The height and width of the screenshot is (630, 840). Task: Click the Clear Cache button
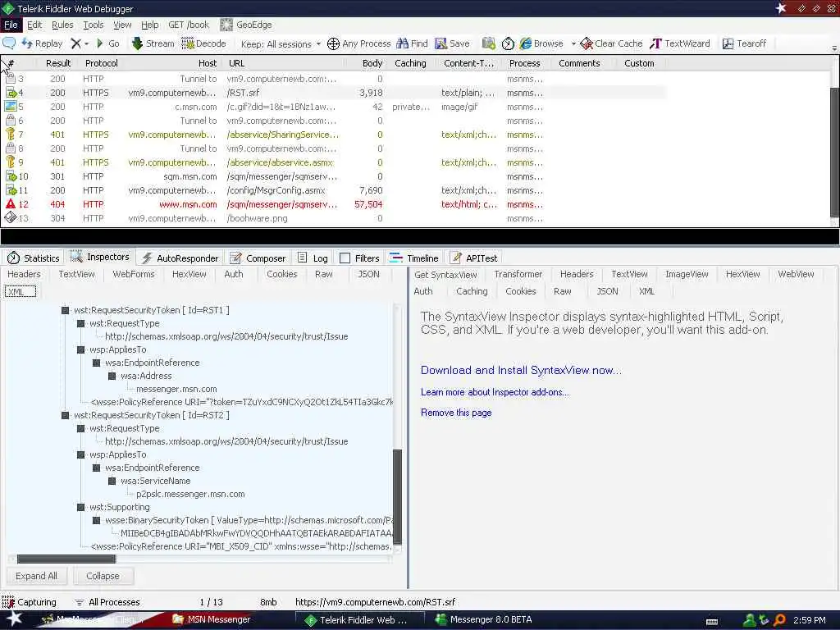[x=612, y=43]
